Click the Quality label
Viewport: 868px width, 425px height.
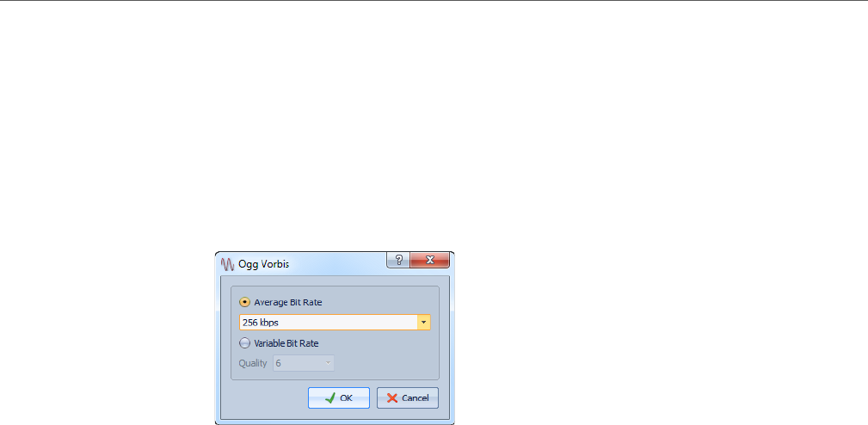point(253,363)
